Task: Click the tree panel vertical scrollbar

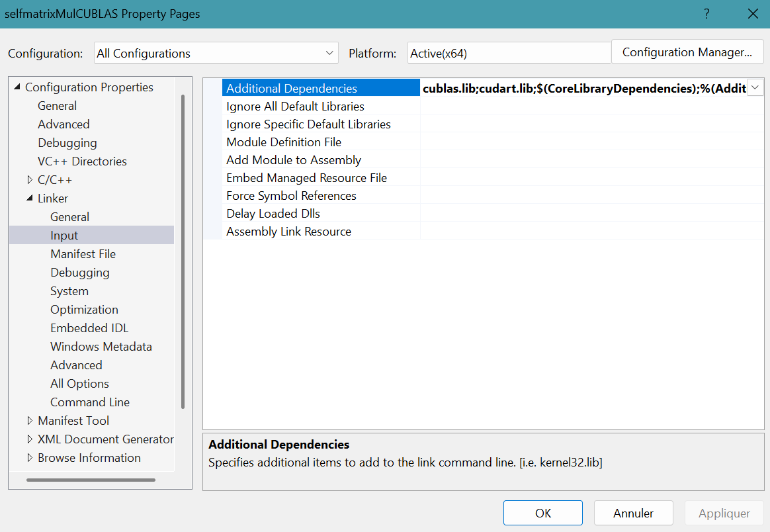Action: point(183,251)
